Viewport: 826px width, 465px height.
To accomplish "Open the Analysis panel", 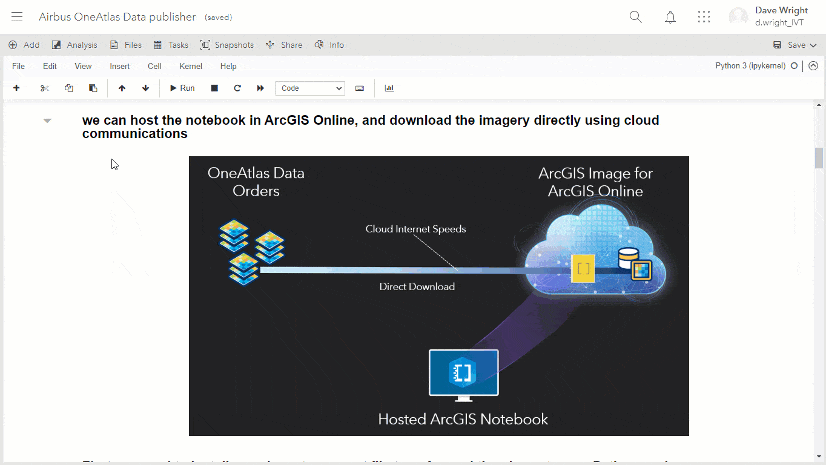I will pyautogui.click(x=74, y=45).
